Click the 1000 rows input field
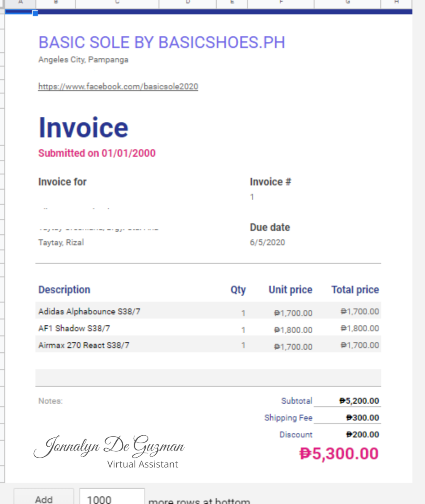 pos(112,499)
